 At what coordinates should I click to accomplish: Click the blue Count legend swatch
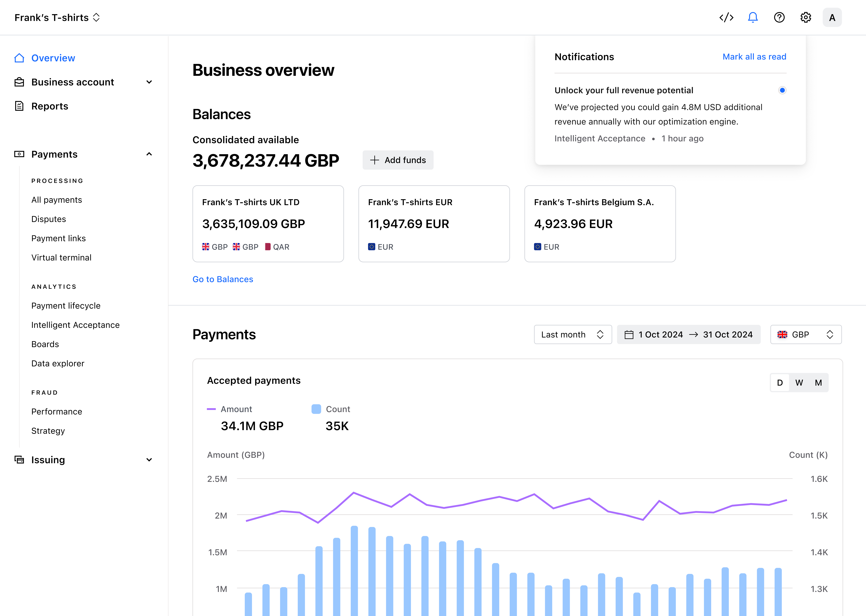(x=316, y=409)
